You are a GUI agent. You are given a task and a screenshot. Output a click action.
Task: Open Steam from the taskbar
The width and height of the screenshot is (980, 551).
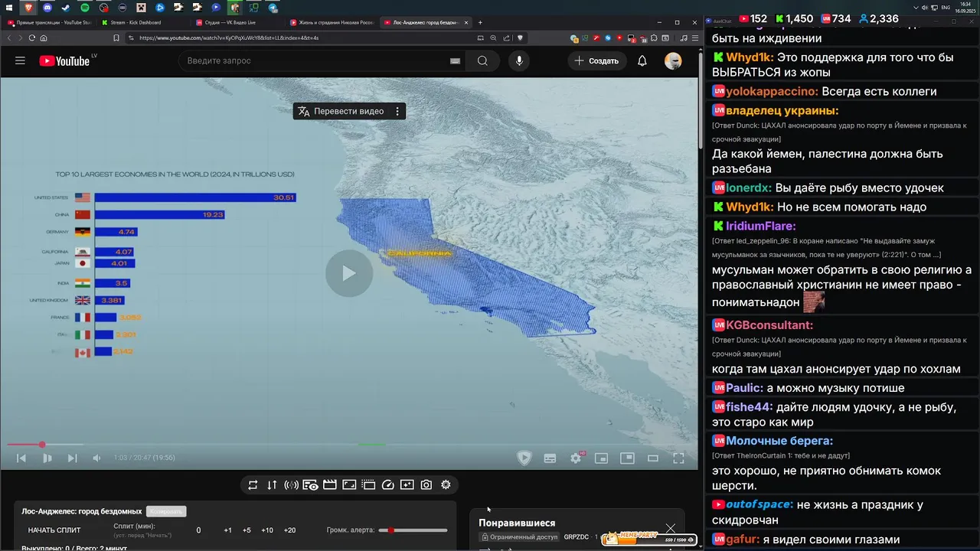tap(66, 8)
